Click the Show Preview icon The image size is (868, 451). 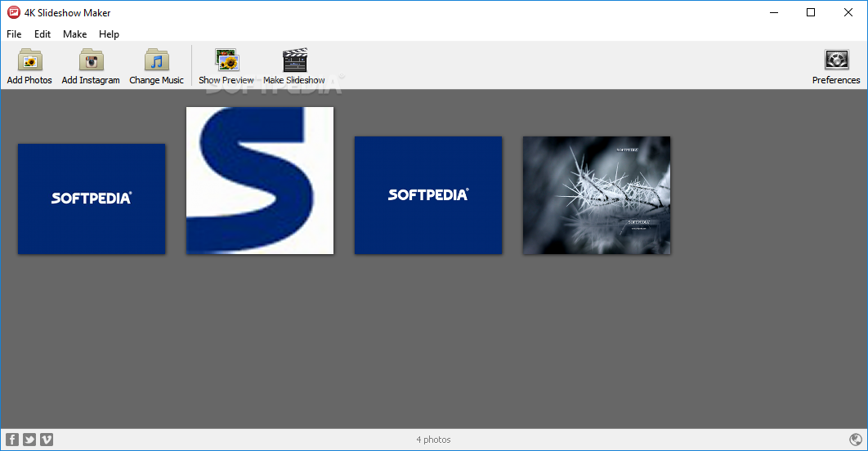point(226,60)
